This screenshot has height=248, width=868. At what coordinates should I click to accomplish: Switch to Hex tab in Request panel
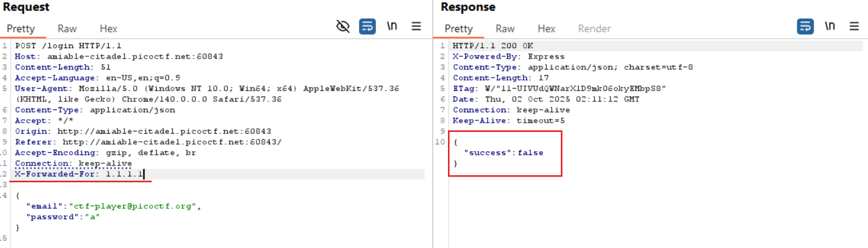[x=108, y=29]
